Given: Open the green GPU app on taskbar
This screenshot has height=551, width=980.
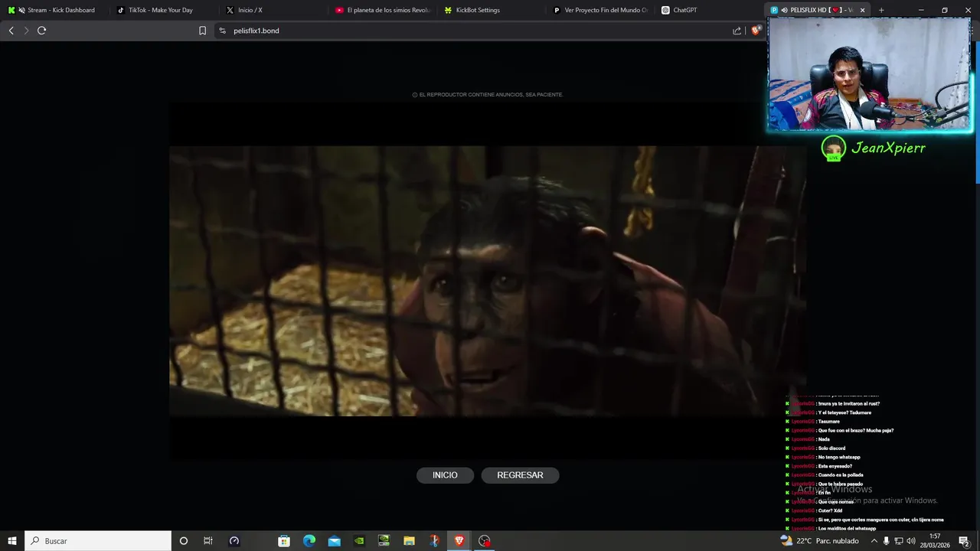Looking at the screenshot, I should [x=384, y=541].
